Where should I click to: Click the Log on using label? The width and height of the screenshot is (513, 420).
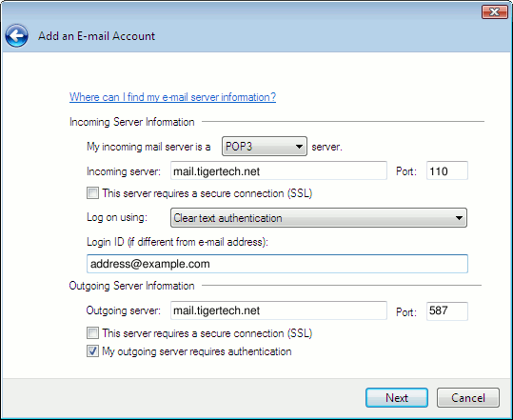coord(117,217)
